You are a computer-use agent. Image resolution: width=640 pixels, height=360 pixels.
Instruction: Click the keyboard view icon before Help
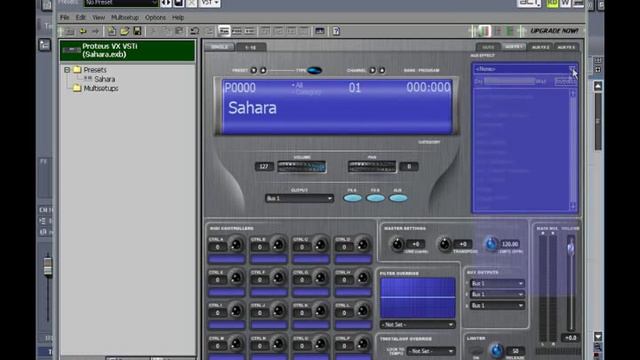click(320, 31)
